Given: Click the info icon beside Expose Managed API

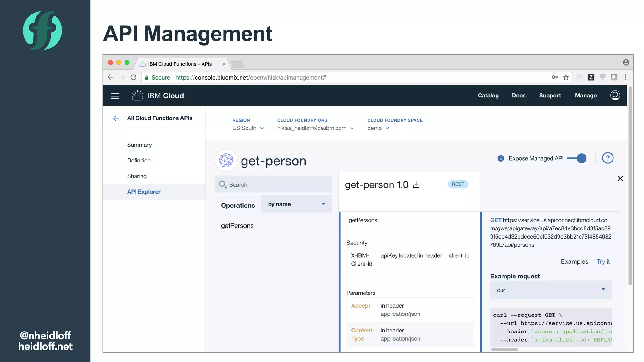Looking at the screenshot, I should coord(501,158).
